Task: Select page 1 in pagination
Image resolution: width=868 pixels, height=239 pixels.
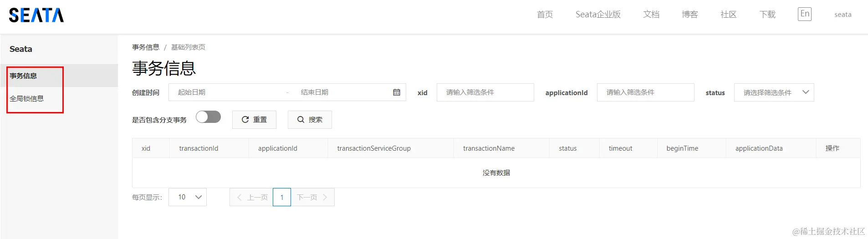Action: [282, 197]
